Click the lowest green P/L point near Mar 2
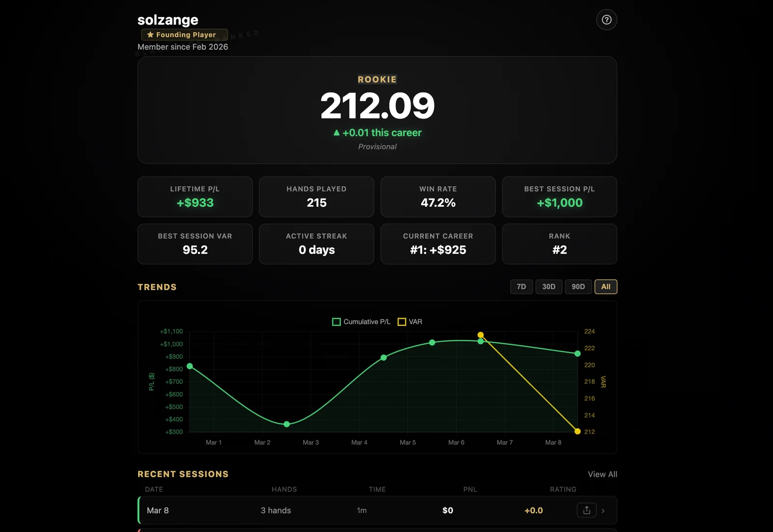The height and width of the screenshot is (532, 773). point(286,424)
